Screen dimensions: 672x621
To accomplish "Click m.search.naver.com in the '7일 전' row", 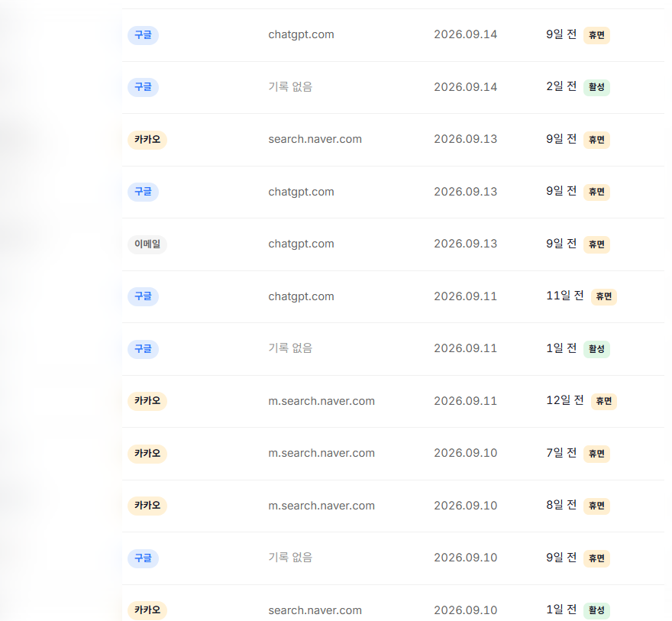I will coord(321,453).
